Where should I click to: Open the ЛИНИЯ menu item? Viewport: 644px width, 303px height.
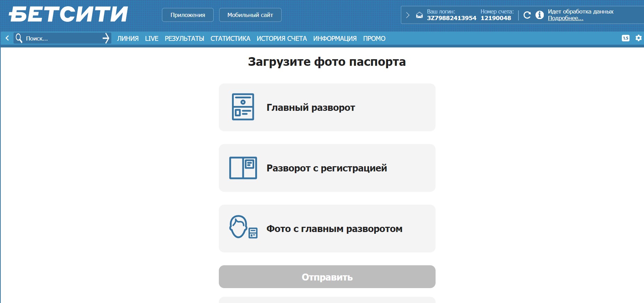tap(128, 38)
